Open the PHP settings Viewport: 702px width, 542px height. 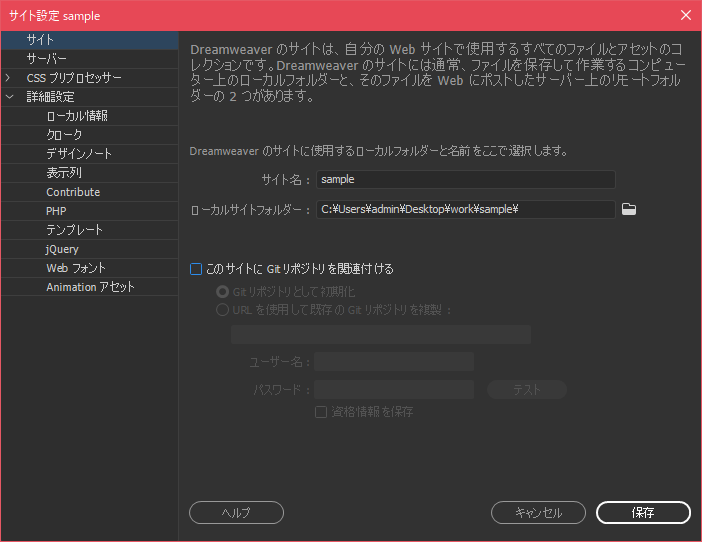coord(90,211)
